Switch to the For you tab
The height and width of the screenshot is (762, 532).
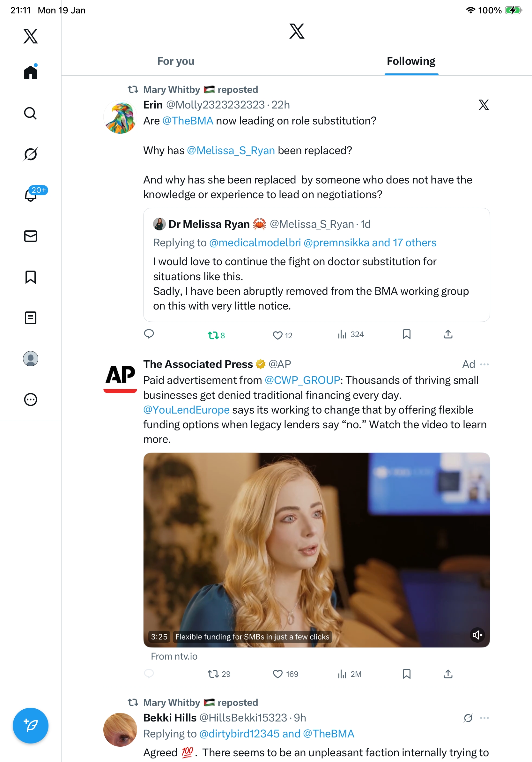coord(176,61)
